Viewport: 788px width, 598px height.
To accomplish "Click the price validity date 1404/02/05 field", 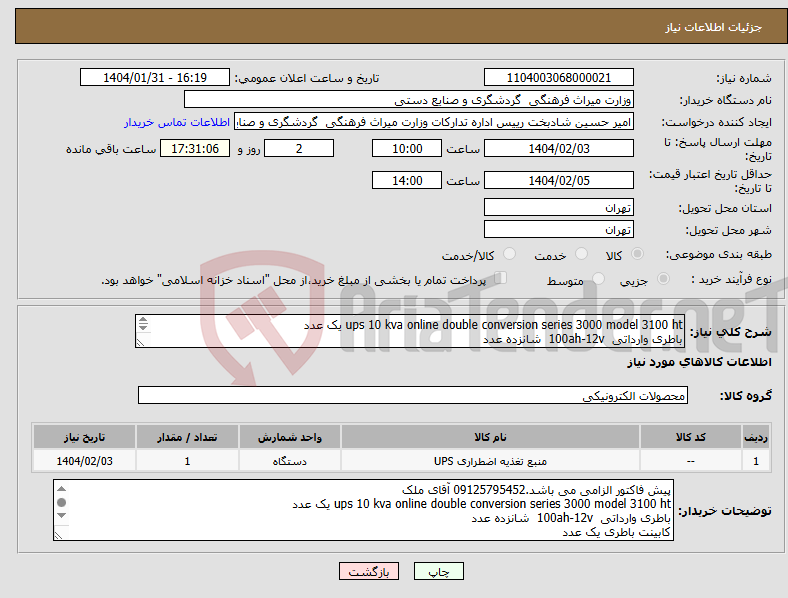I will 558,180.
